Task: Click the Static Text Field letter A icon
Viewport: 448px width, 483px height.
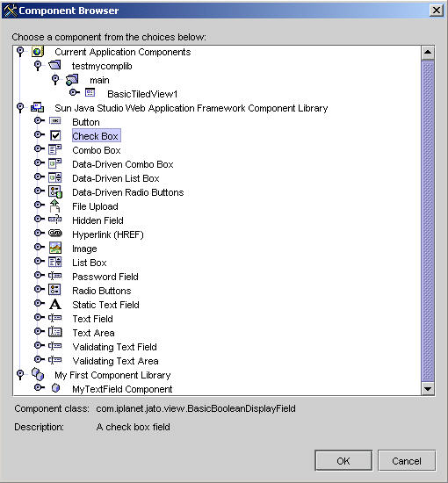Action: [55, 304]
